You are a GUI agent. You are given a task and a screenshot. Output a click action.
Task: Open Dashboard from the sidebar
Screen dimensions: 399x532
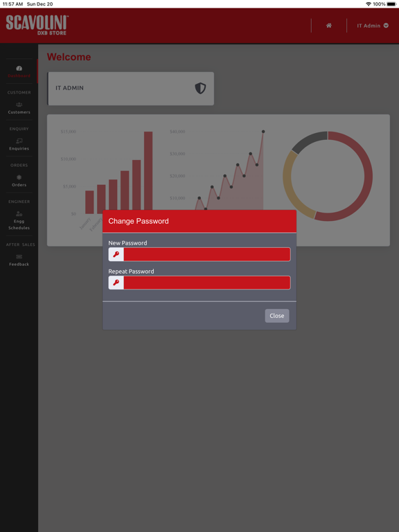pos(19,71)
